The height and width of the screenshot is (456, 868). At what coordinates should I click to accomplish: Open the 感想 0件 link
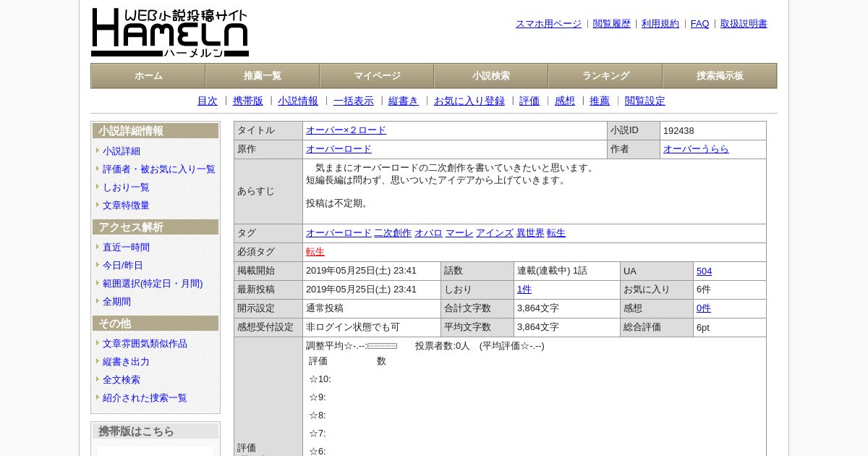(704, 308)
